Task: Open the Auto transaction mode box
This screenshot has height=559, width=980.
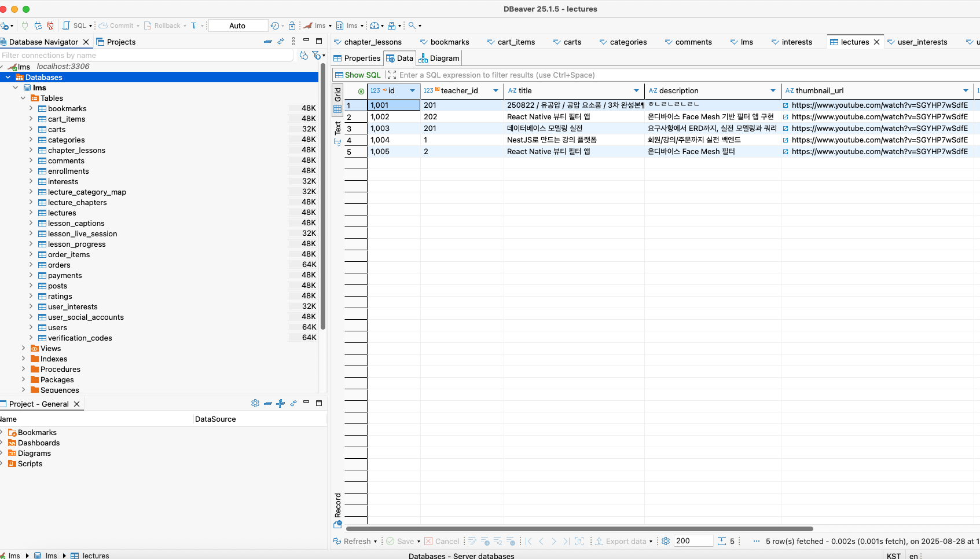Action: click(x=237, y=25)
